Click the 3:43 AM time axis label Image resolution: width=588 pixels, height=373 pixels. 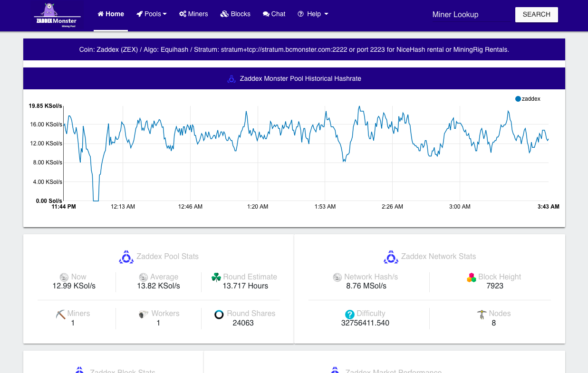pos(549,207)
